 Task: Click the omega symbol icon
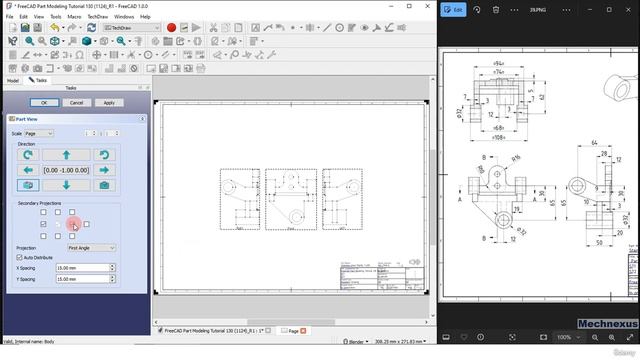(x=80, y=55)
